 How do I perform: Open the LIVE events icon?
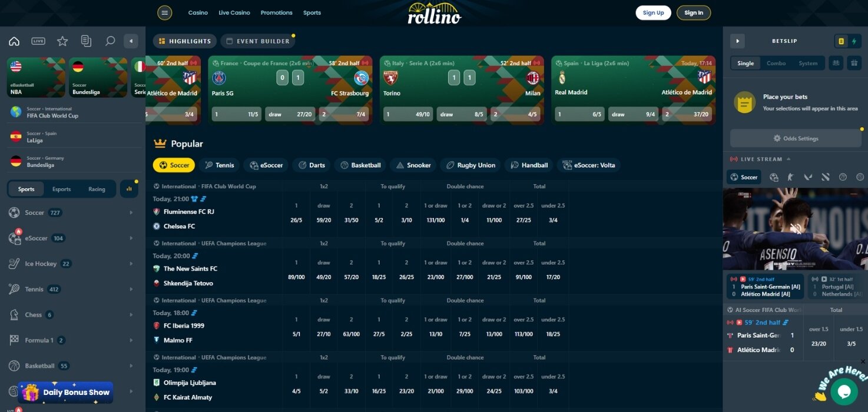pyautogui.click(x=38, y=41)
